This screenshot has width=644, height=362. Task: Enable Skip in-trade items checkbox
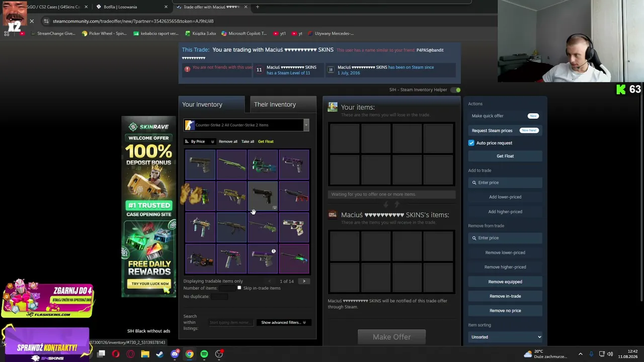point(239,288)
